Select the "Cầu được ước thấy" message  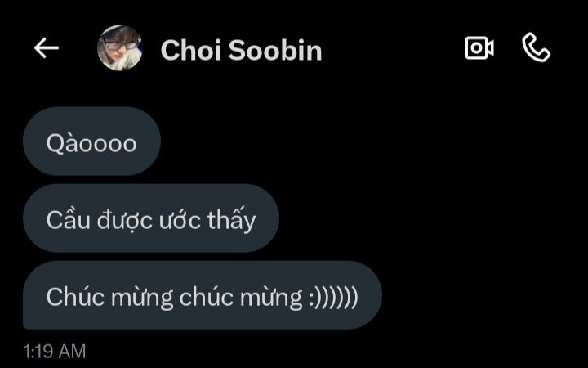point(151,218)
